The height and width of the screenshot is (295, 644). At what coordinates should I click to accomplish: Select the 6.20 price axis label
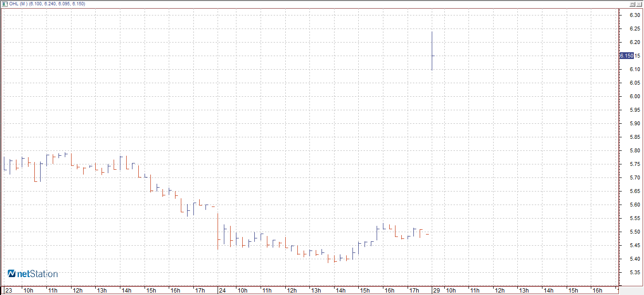635,42
